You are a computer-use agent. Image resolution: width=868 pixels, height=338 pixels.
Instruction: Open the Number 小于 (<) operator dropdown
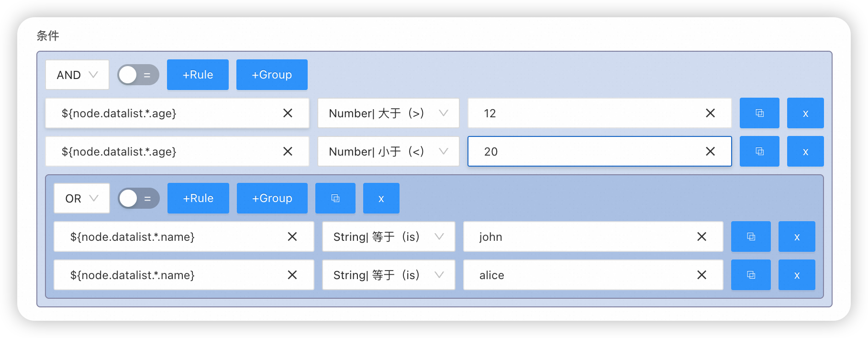point(388,151)
